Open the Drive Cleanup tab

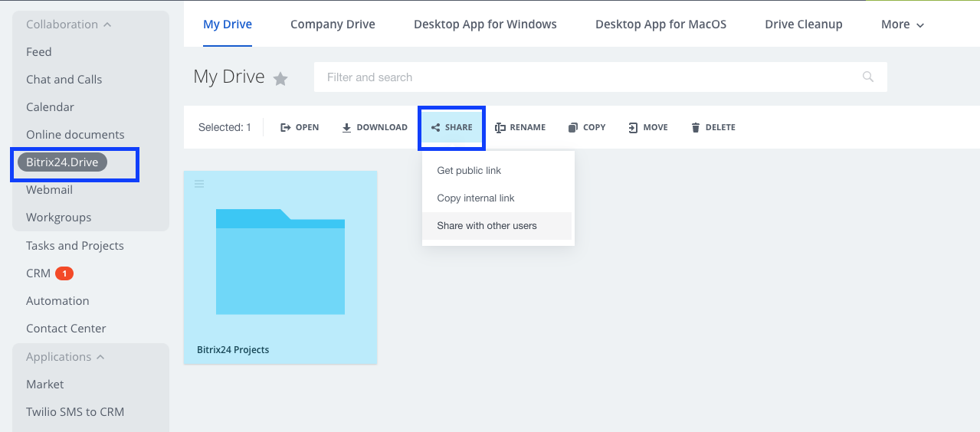[804, 25]
